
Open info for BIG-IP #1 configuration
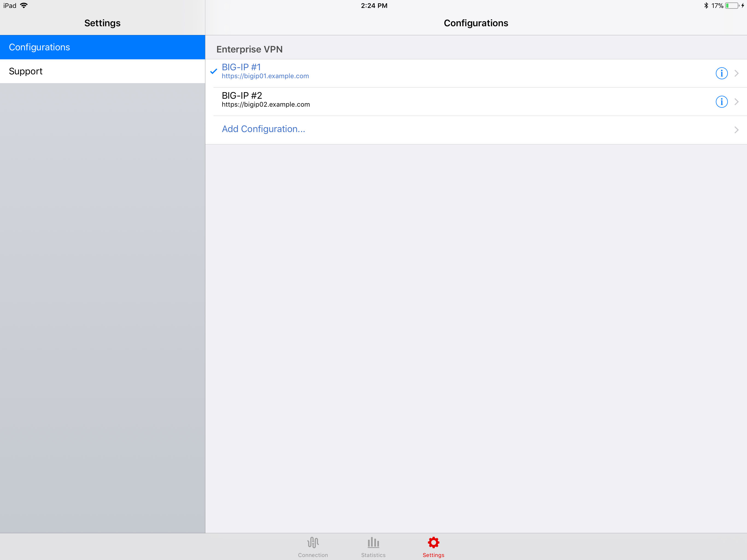pos(721,73)
